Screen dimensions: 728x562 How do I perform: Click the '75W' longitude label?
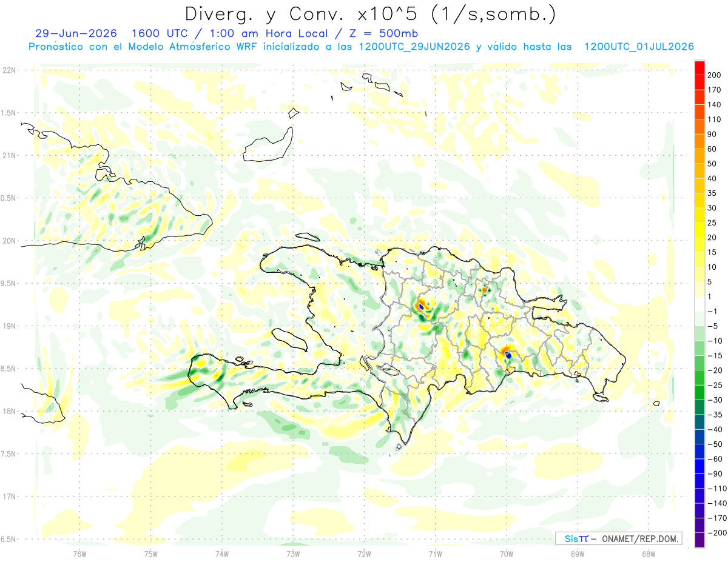click(151, 554)
